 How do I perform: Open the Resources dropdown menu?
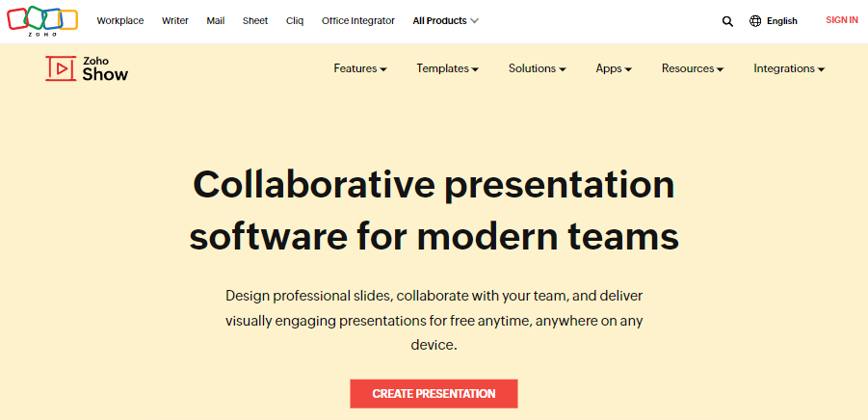[x=692, y=69]
